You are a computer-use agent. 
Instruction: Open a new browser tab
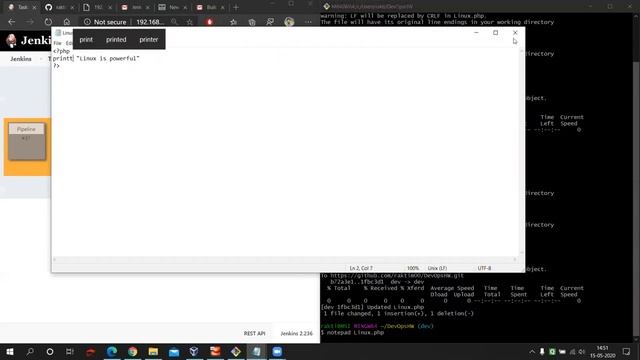click(236, 7)
